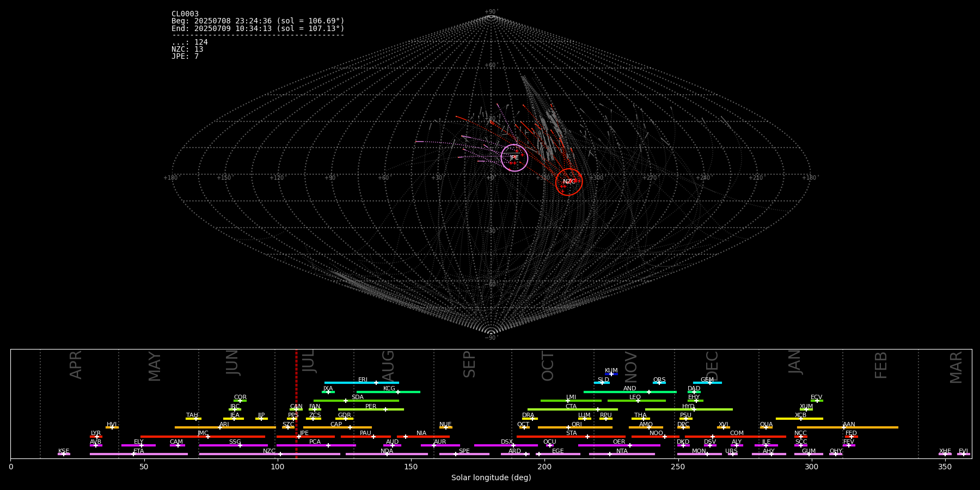Image resolution: width=980 pixels, height=490 pixels.
Task: Click the PCA shower label
Action: point(315,442)
